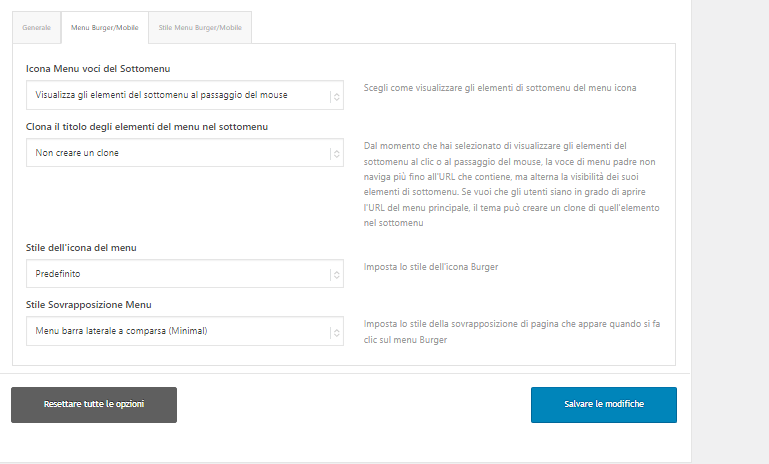Click the 'Icona Menu voci del Sottomenu' label
This screenshot has height=464, width=769.
click(98, 69)
